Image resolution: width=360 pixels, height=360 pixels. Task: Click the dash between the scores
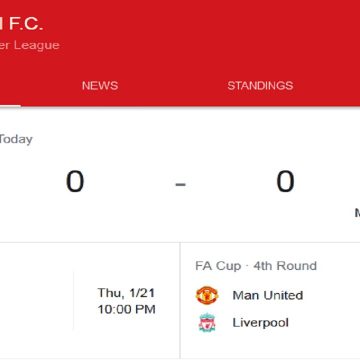click(180, 184)
